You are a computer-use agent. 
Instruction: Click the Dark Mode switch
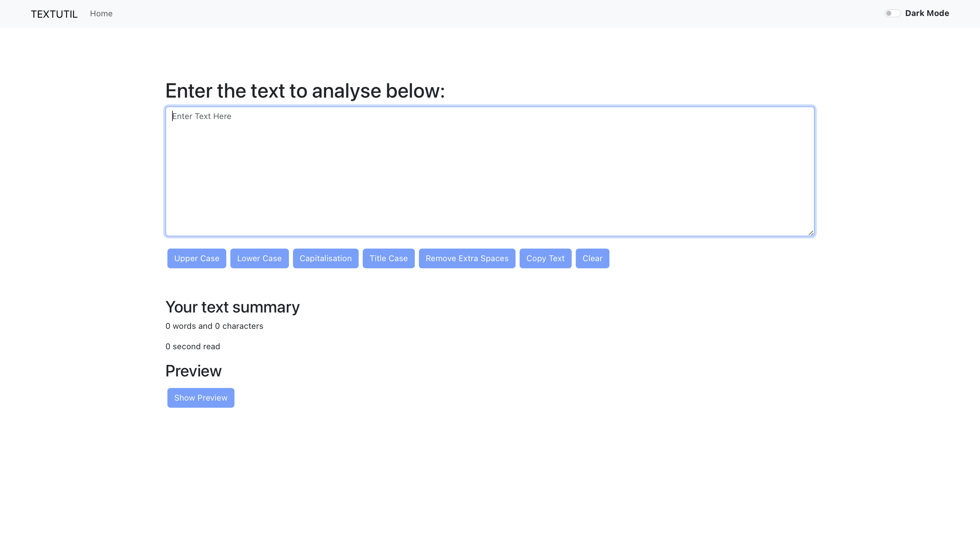[893, 13]
